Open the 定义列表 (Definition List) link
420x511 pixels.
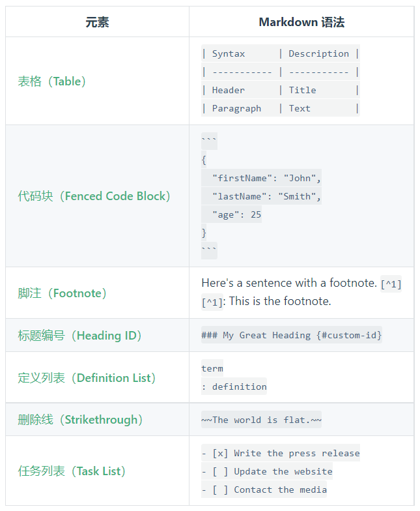[87, 378]
